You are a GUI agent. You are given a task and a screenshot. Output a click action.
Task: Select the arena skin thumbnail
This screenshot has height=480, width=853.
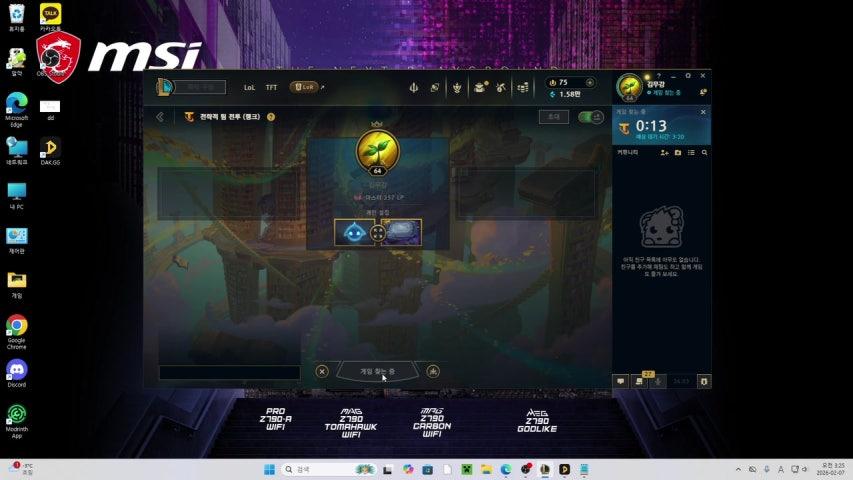[401, 232]
